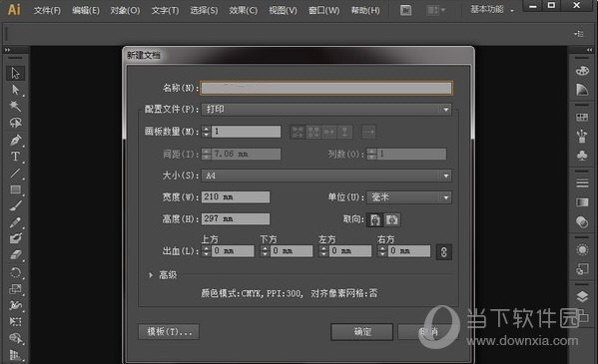Open the 帮助(H) menu
Image resolution: width=598 pixels, height=364 pixels.
pos(365,10)
